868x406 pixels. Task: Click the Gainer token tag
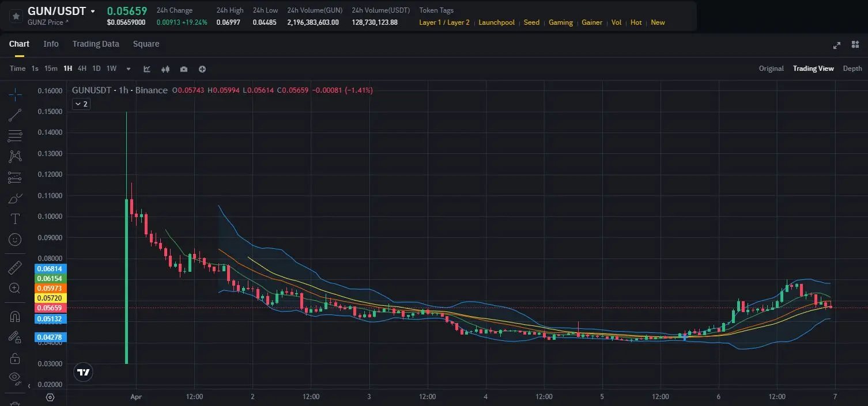click(x=592, y=22)
